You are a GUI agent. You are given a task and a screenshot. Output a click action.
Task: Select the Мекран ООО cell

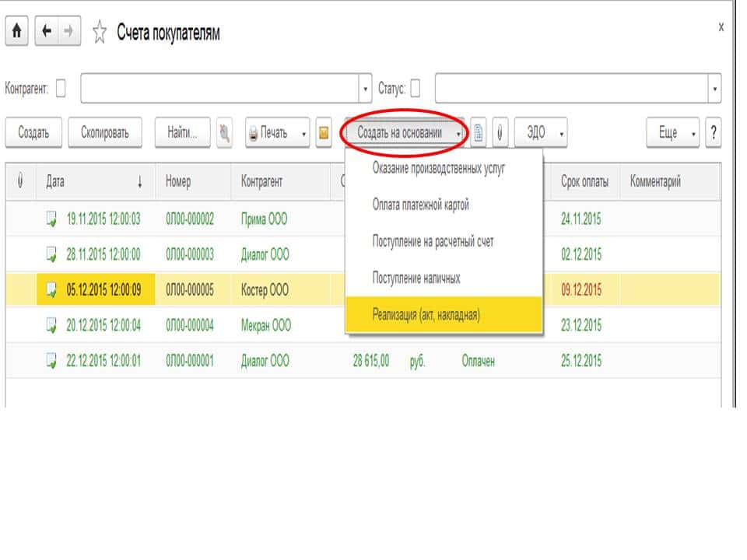(266, 325)
